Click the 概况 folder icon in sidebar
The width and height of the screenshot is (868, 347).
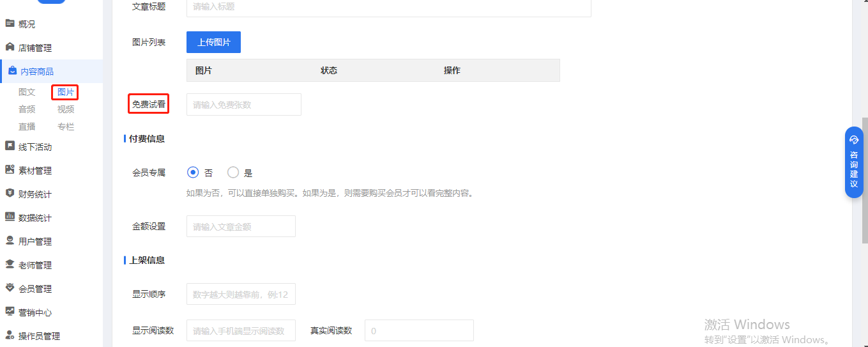(10, 24)
